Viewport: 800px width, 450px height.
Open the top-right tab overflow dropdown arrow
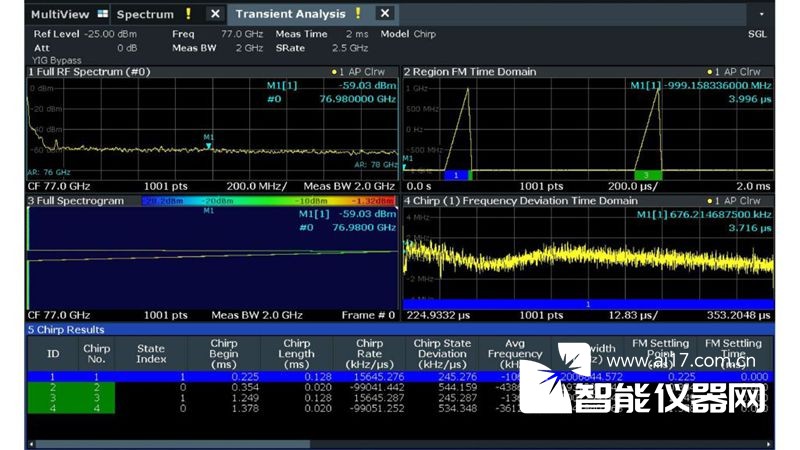coord(762,15)
